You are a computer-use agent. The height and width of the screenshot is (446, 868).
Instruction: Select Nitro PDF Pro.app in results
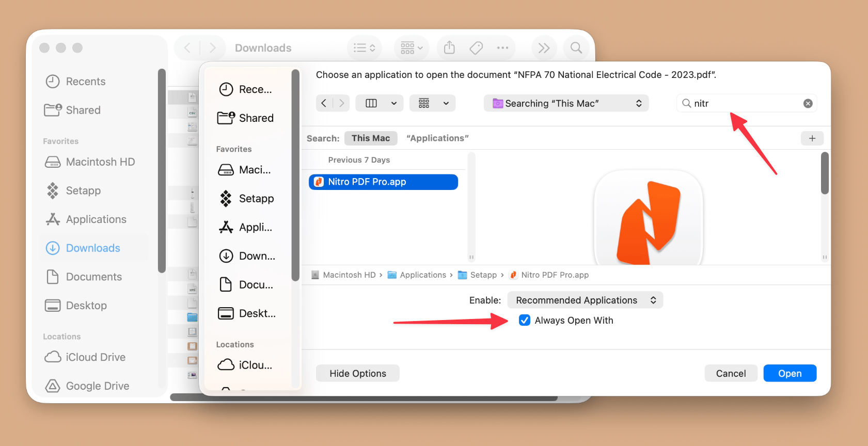click(383, 182)
